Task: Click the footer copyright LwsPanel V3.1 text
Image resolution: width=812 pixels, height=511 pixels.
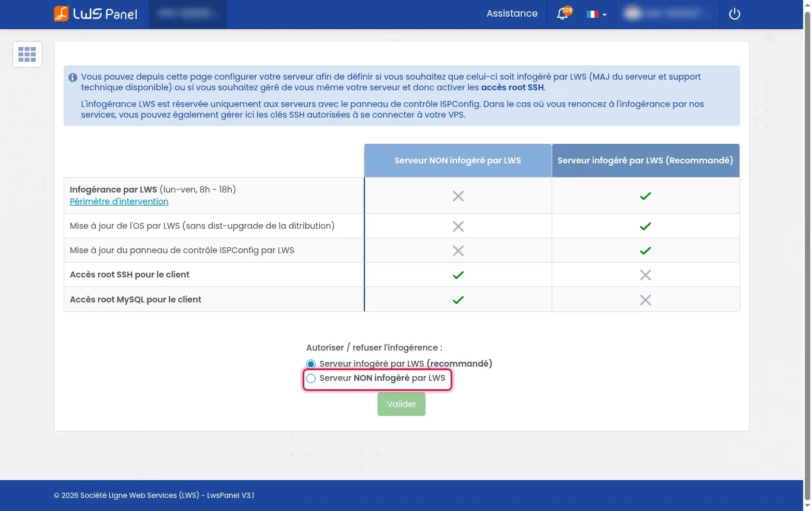Action: click(154, 496)
